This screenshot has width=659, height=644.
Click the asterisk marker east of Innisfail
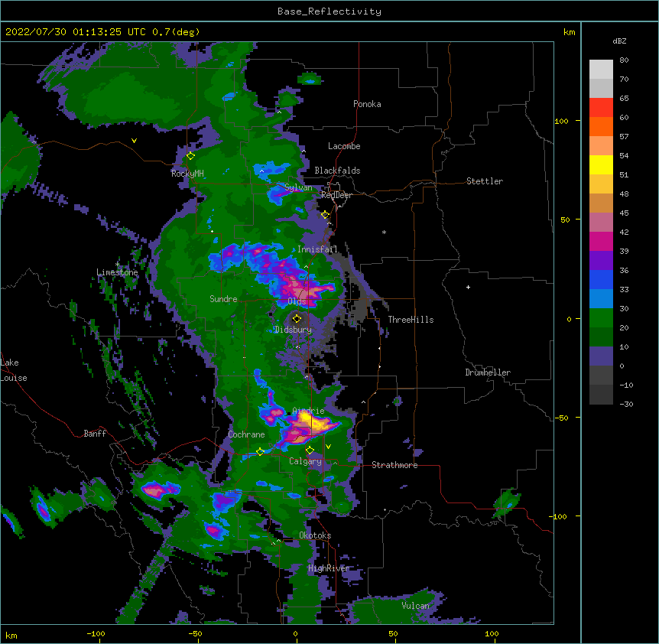[x=384, y=232]
